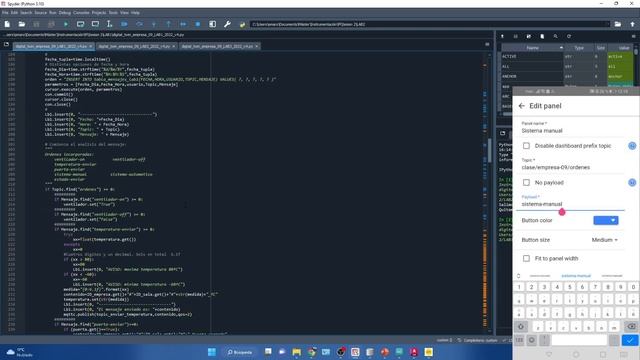Open the Debug menu
Image resolution: width=640 pixels, height=360 pixels.
pos(64,13)
